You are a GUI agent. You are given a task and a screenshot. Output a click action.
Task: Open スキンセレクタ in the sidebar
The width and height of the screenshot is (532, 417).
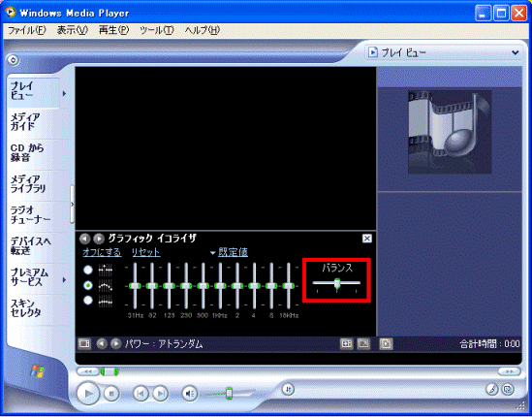tap(25, 307)
